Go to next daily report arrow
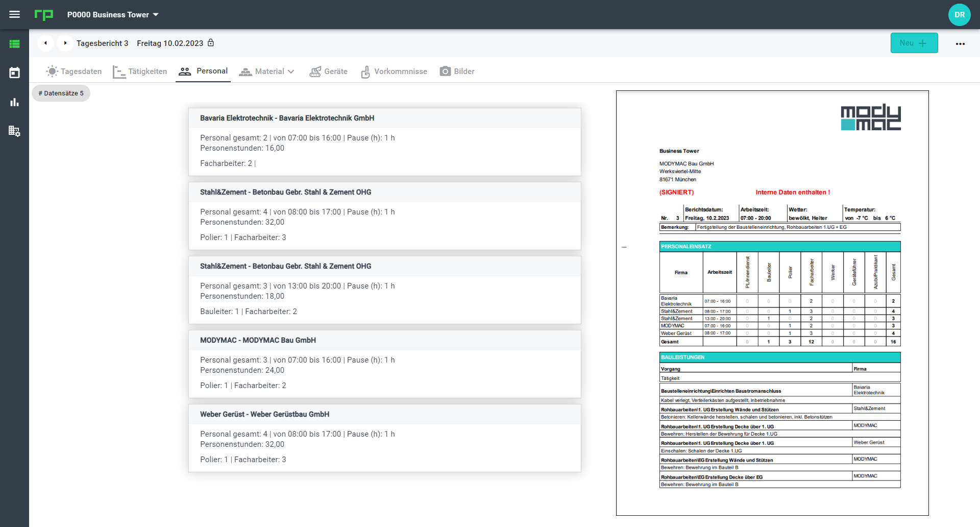 click(65, 43)
